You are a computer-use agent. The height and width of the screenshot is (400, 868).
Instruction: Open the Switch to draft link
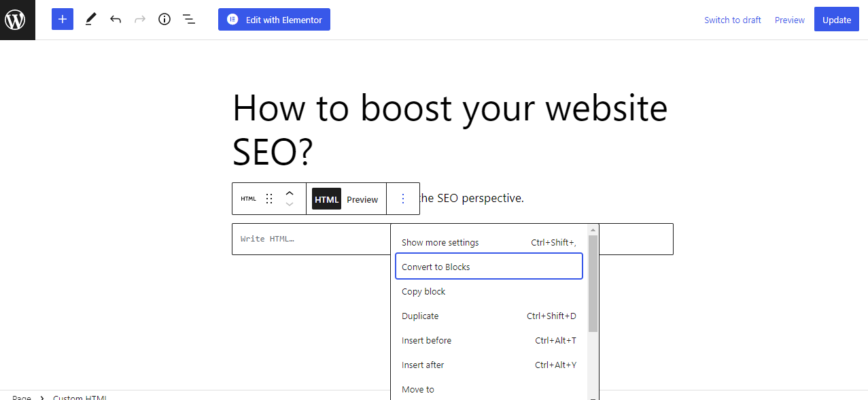tap(732, 19)
